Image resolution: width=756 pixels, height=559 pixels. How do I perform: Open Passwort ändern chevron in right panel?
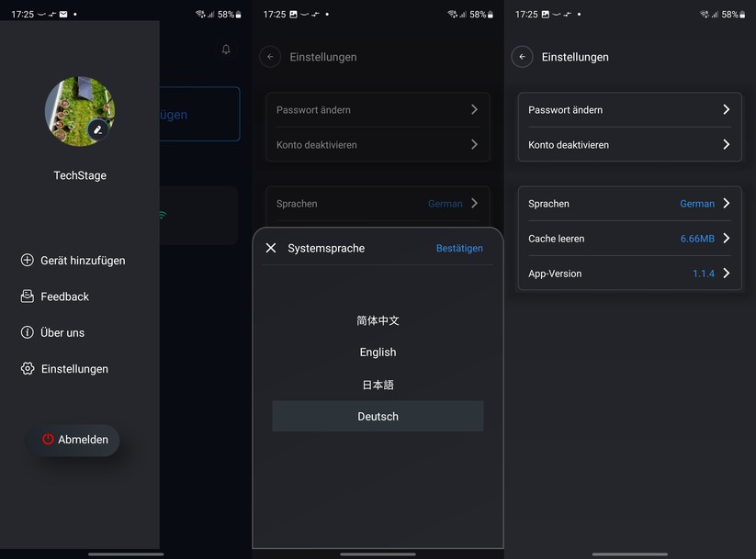click(x=726, y=109)
